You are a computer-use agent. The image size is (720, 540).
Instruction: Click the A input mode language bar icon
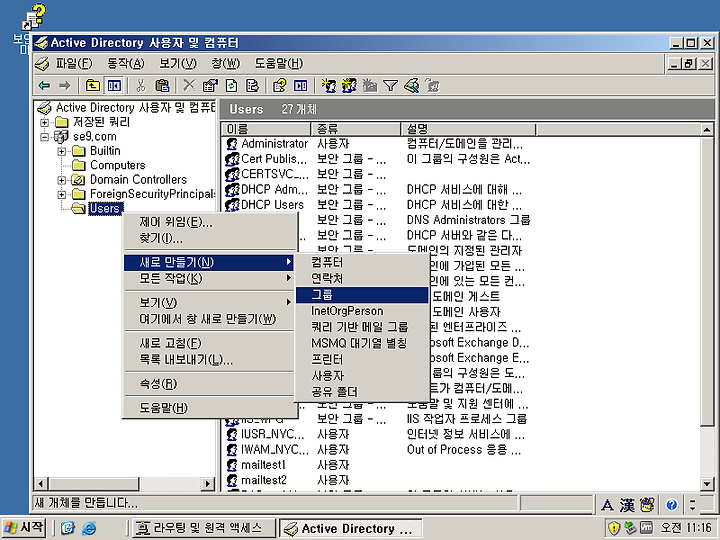click(x=607, y=505)
